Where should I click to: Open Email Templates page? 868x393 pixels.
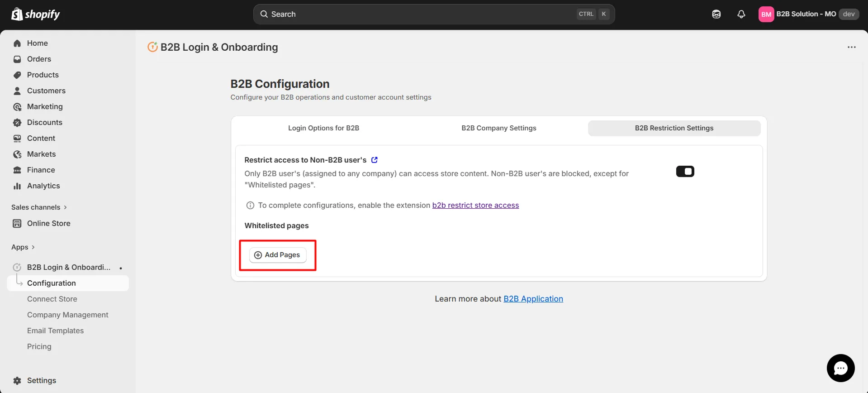coord(55,331)
